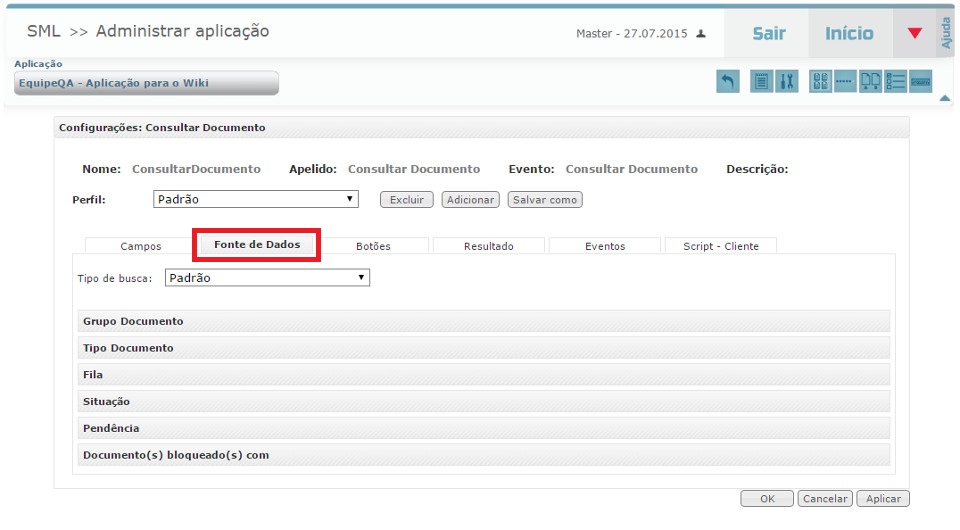The width and height of the screenshot is (960, 530).
Task: Expand the Situação section
Action: tap(483, 401)
